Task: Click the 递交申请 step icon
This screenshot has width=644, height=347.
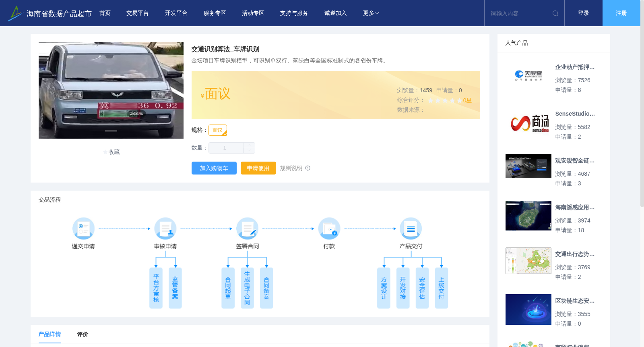Action: click(83, 229)
